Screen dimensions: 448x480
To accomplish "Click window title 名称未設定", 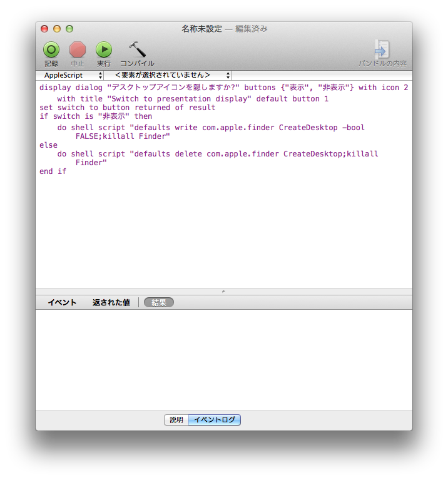I will tap(201, 29).
